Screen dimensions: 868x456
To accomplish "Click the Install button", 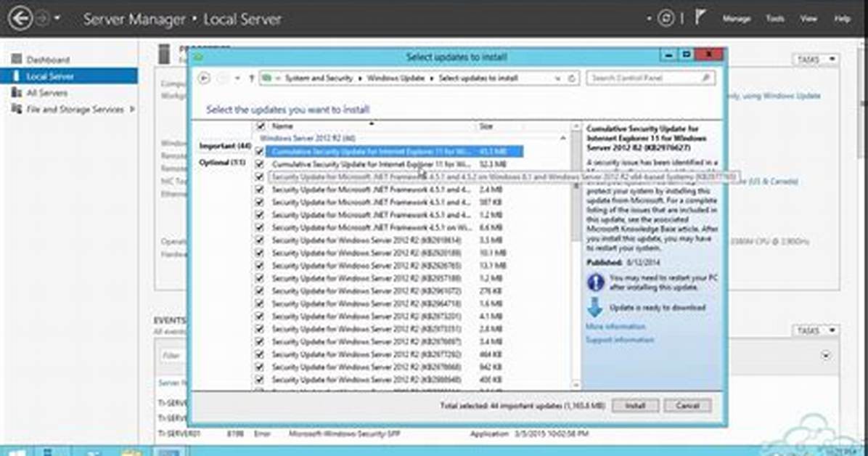I will (x=635, y=406).
